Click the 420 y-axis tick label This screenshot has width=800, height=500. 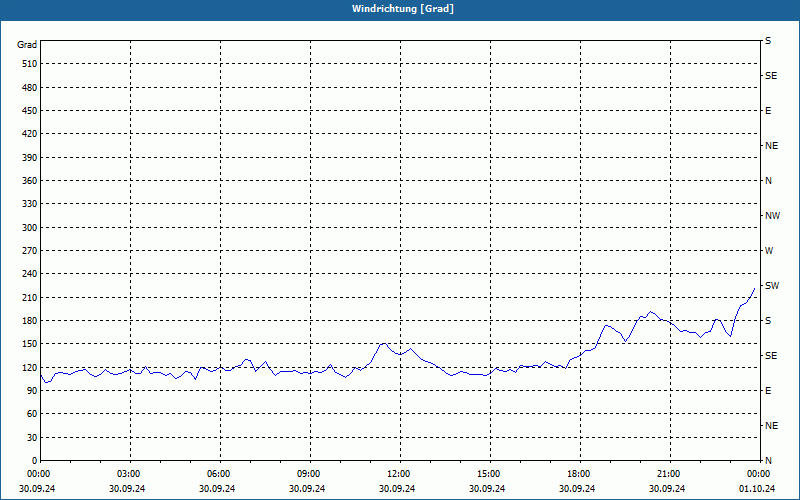click(30, 134)
